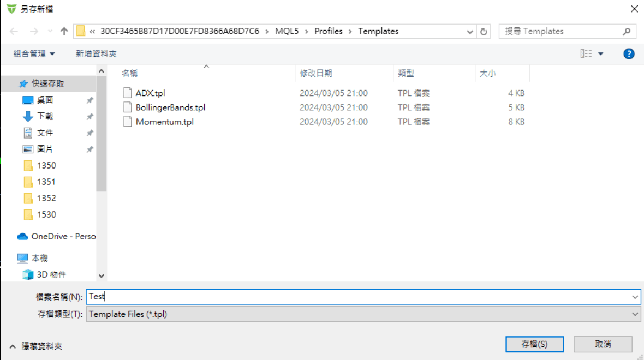Click the BollingerBands.tpl file icon
Viewport: 644px width, 360px height.
128,107
